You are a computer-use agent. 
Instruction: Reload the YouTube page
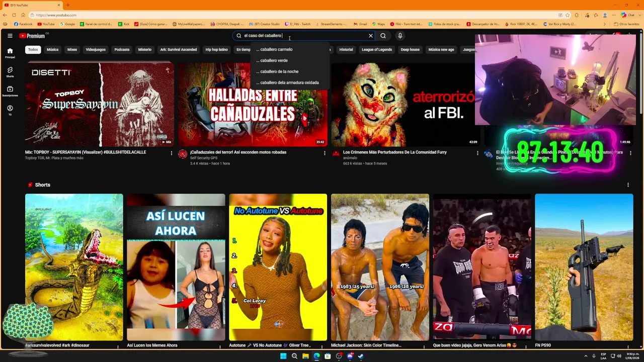(x=14, y=15)
